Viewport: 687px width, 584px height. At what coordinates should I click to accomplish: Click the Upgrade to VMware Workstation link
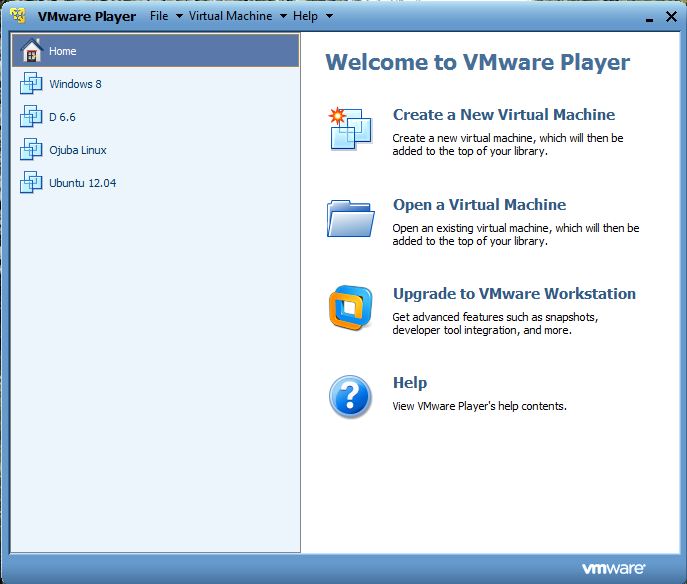514,294
